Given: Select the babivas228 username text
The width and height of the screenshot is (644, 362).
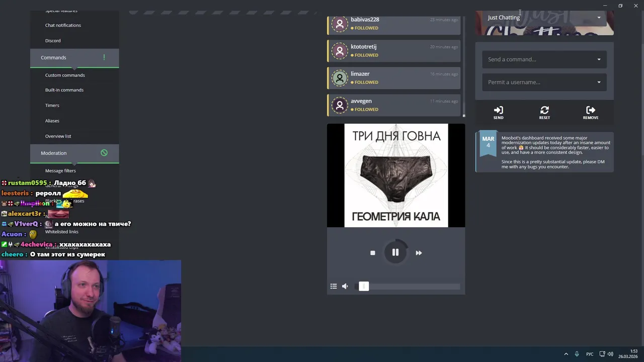Looking at the screenshot, I should click(x=365, y=20).
